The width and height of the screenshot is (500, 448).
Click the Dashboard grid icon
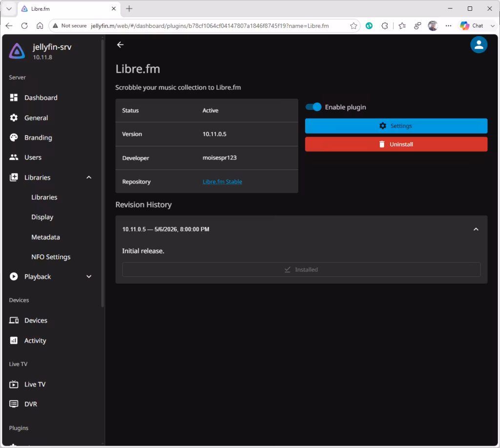pos(14,98)
